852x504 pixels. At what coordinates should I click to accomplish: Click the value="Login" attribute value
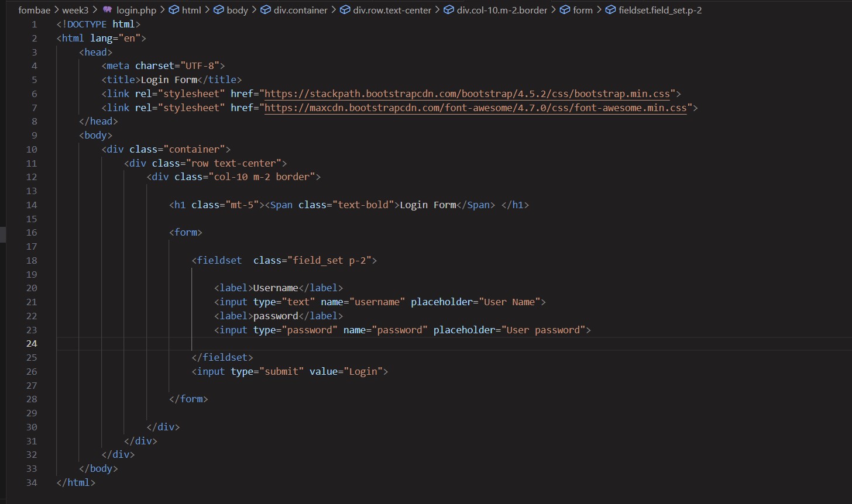point(363,371)
